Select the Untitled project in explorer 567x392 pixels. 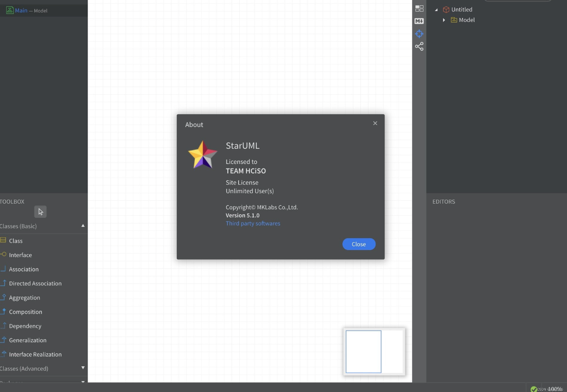[462, 10]
